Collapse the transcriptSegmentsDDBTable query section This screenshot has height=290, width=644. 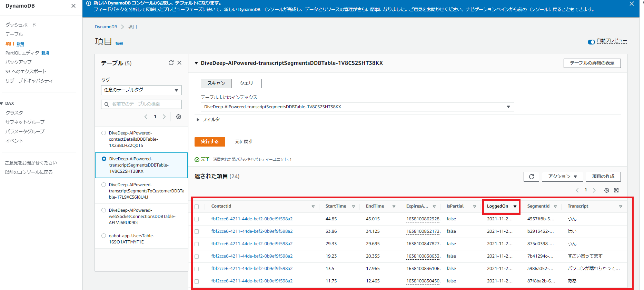196,63
